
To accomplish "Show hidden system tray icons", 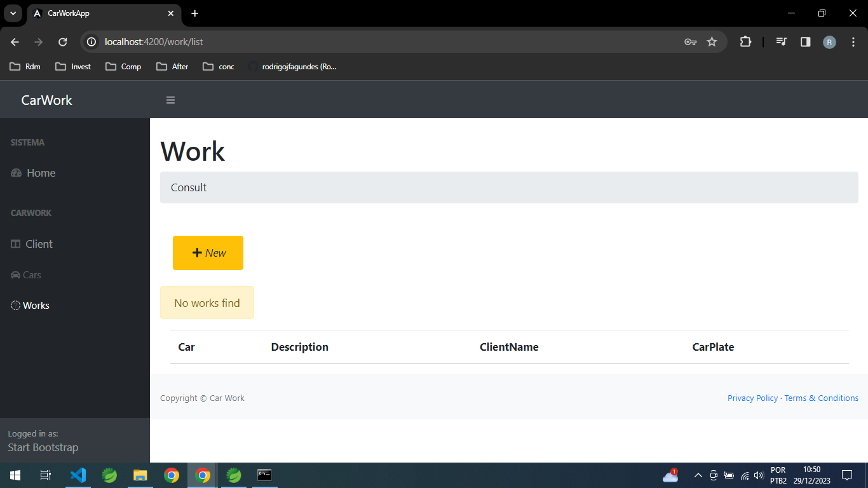I will coord(698,475).
